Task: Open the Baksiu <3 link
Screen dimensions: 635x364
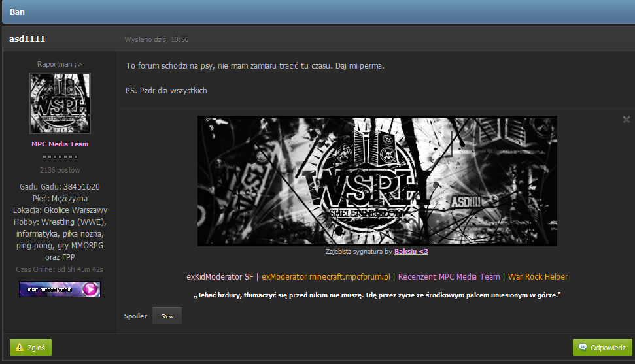Action: tap(411, 252)
